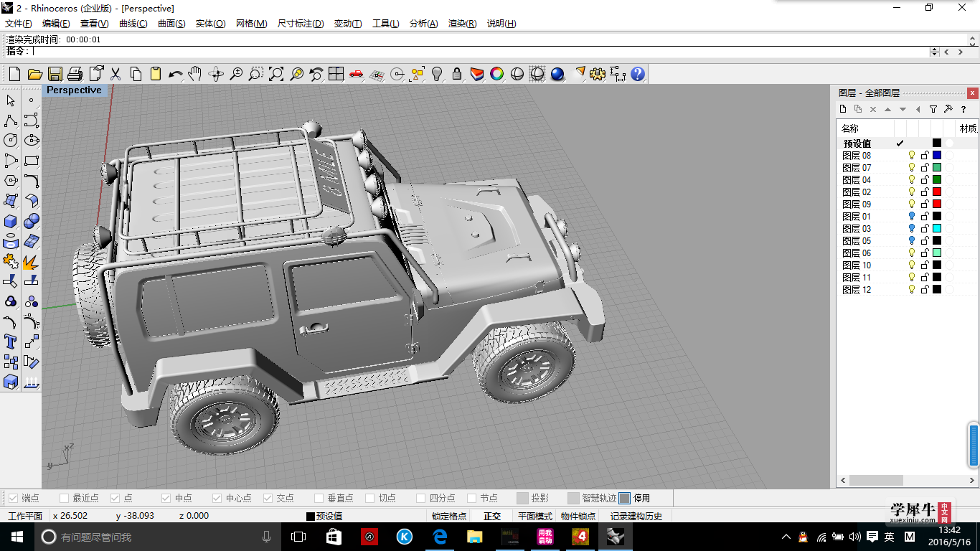Click the Print icon
This screenshot has width=980, height=551.
point(75,74)
